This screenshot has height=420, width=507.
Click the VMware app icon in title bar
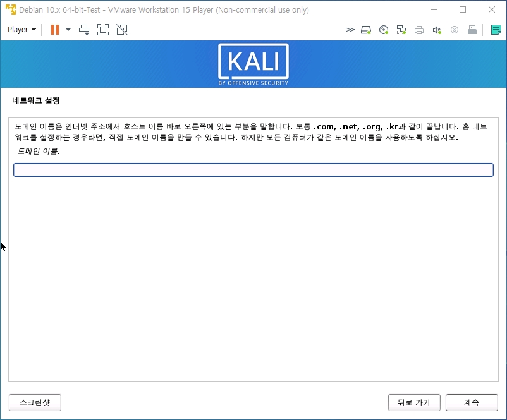point(10,9)
